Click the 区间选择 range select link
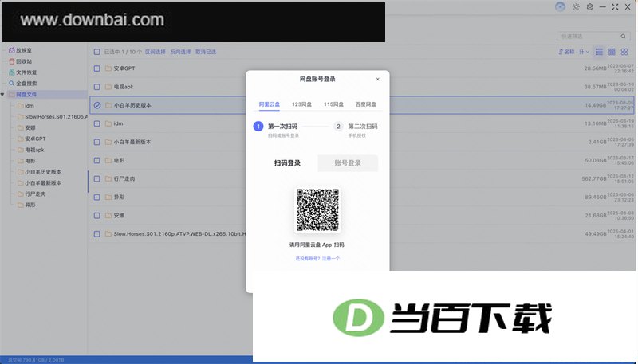 tap(156, 52)
